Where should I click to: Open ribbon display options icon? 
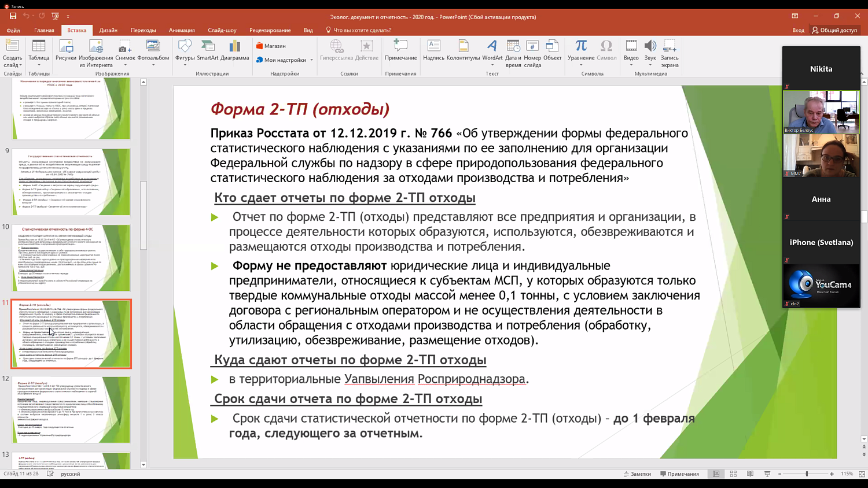795,16
